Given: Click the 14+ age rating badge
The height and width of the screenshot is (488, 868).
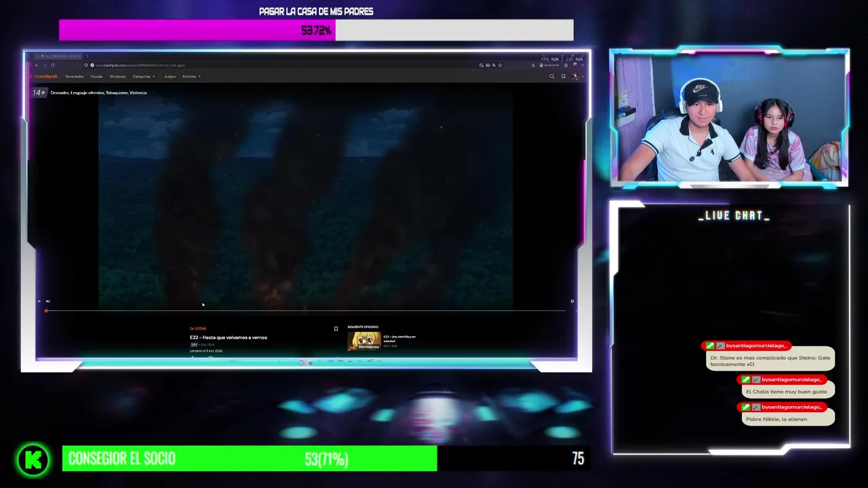Looking at the screenshot, I should click(x=39, y=92).
